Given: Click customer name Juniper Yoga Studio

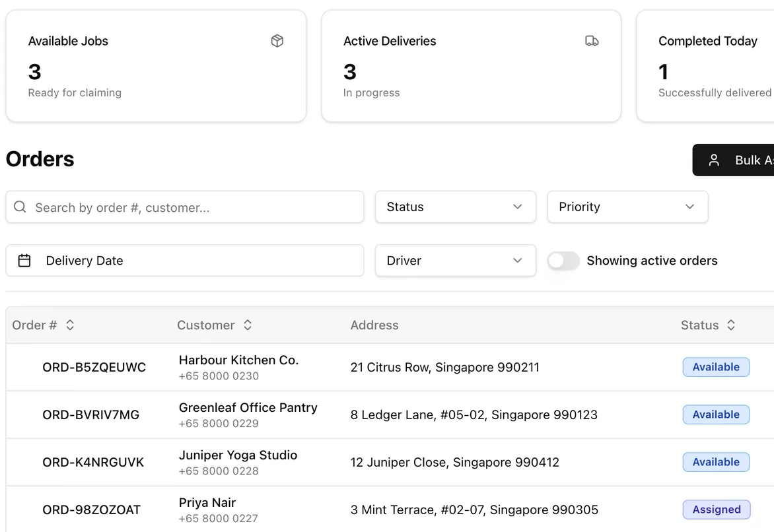Looking at the screenshot, I should (238, 455).
